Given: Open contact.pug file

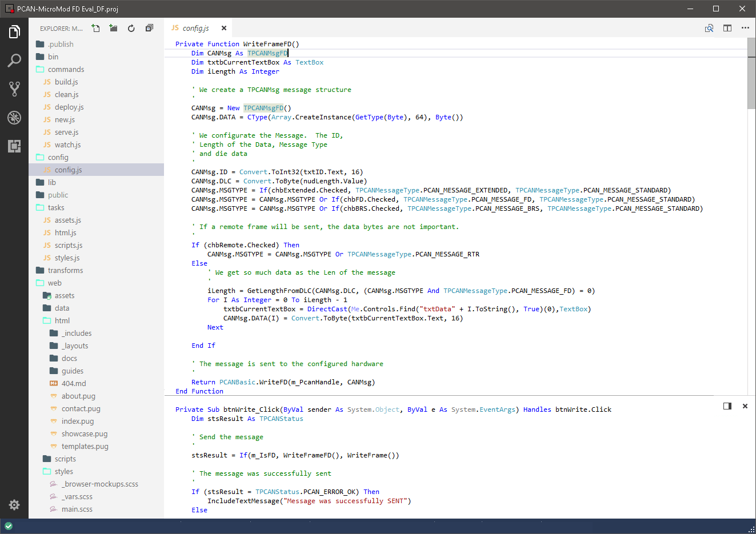Looking at the screenshot, I should 96,408.
